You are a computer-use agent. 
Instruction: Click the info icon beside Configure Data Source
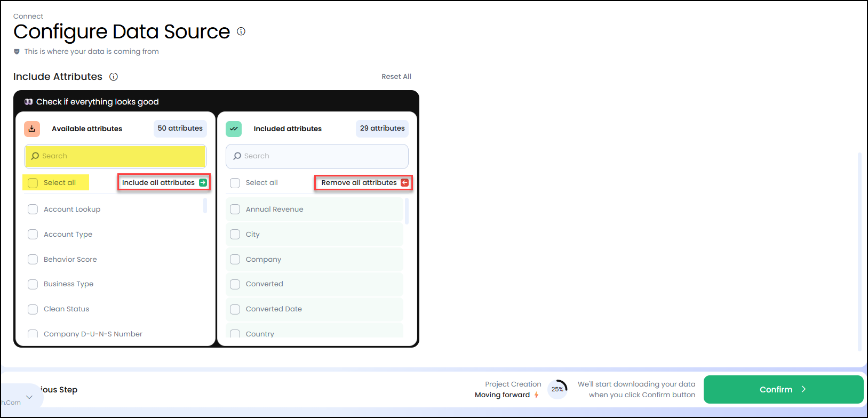tap(241, 31)
